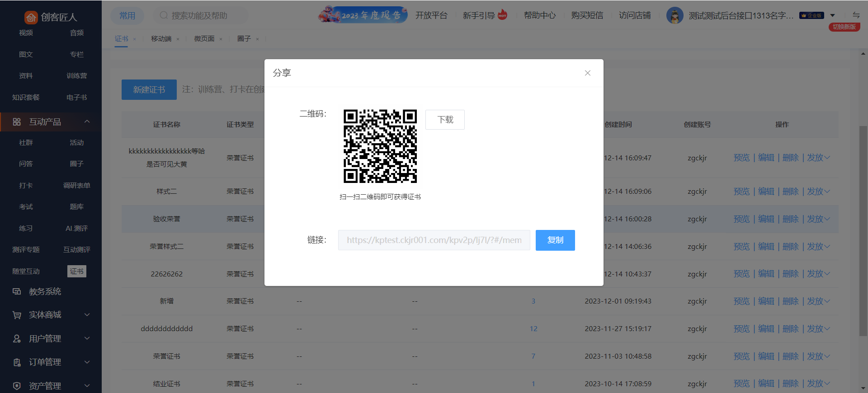
Task: Close the 证书 tab
Action: point(135,39)
